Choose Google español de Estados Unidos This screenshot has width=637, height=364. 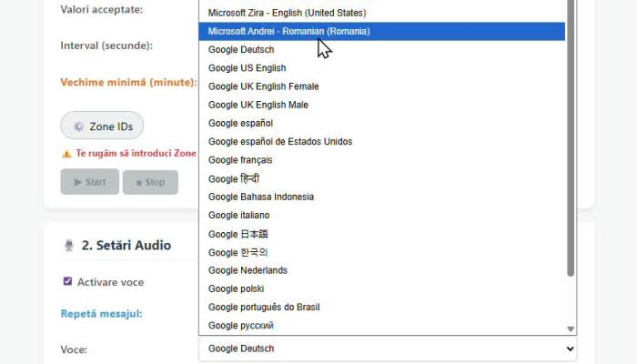[x=382, y=141]
